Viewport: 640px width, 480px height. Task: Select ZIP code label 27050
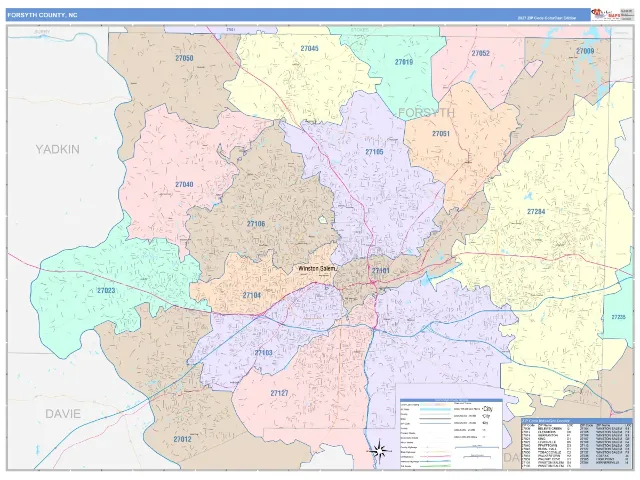click(184, 58)
